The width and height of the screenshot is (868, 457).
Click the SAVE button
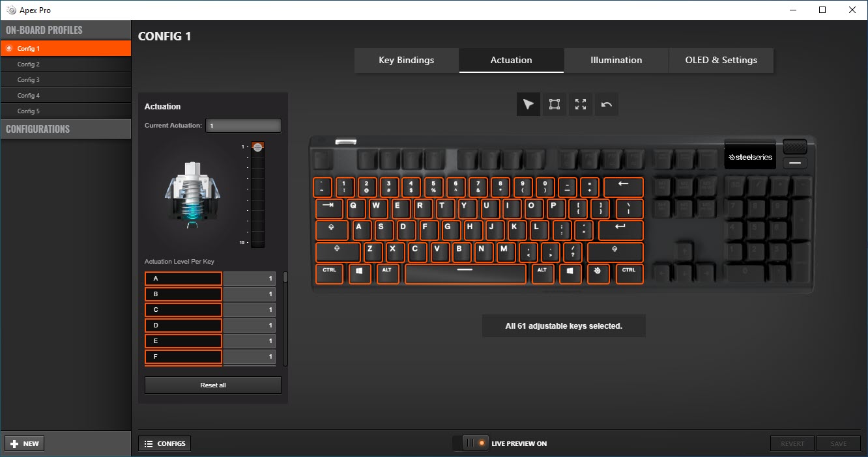[x=839, y=443]
